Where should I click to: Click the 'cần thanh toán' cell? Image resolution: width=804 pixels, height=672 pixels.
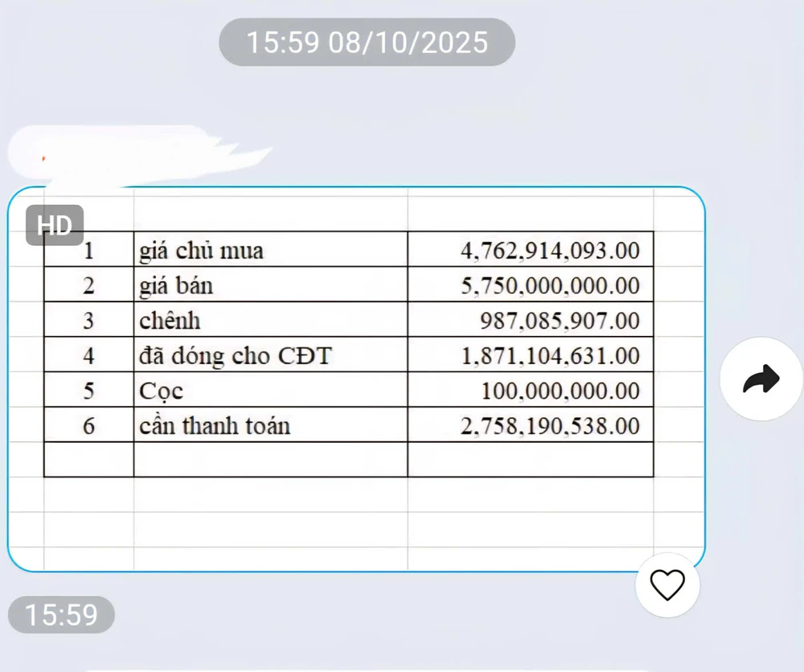coord(215,426)
